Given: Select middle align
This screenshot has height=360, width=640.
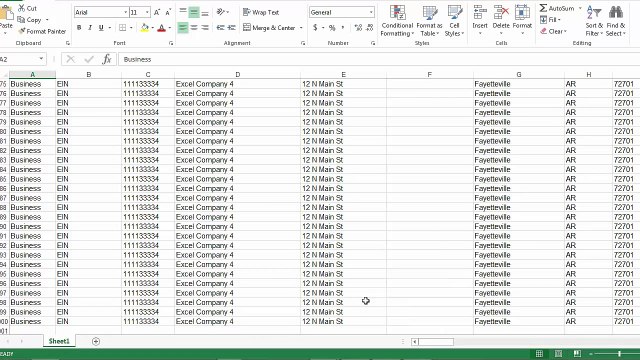Looking at the screenshot, I should (x=194, y=12).
